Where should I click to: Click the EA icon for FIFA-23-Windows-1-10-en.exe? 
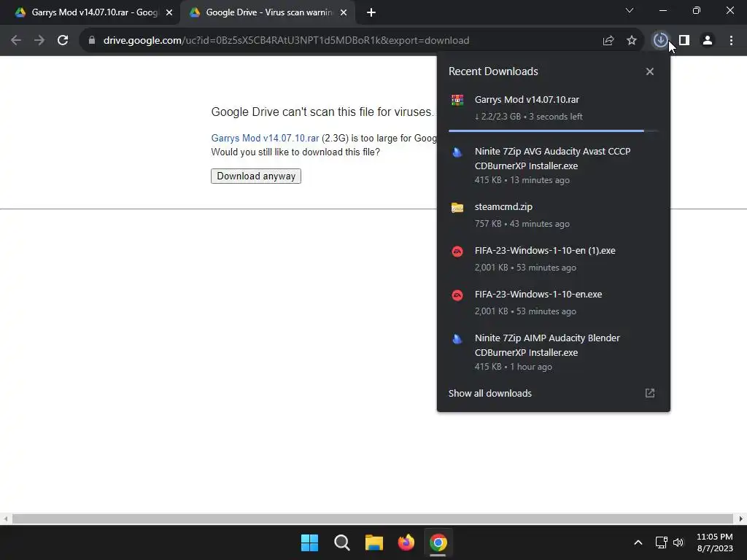457,295
